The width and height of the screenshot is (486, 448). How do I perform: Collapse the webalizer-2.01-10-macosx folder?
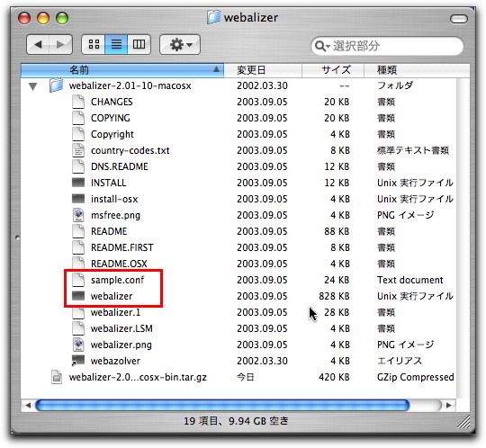pyautogui.click(x=33, y=86)
